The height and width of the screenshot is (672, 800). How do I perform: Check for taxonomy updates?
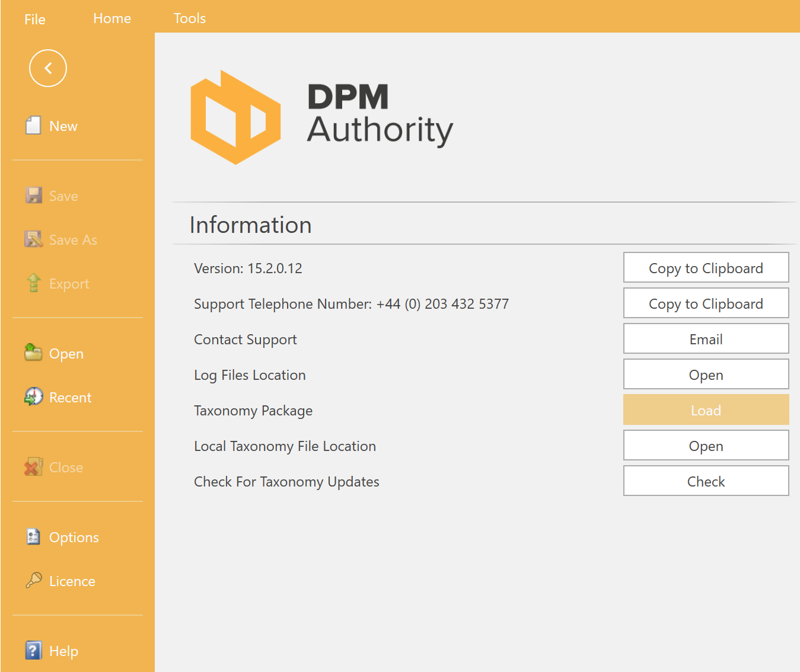pyautogui.click(x=706, y=481)
